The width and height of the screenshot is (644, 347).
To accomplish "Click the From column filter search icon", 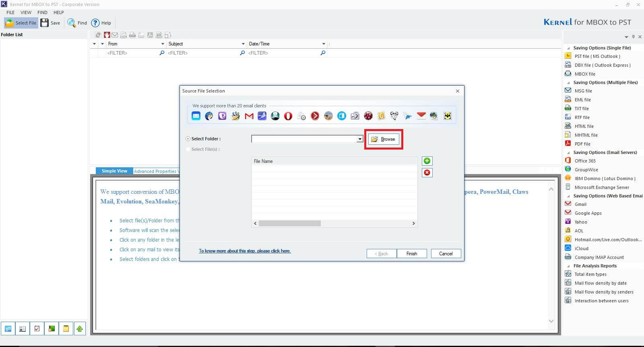I will pos(162,53).
